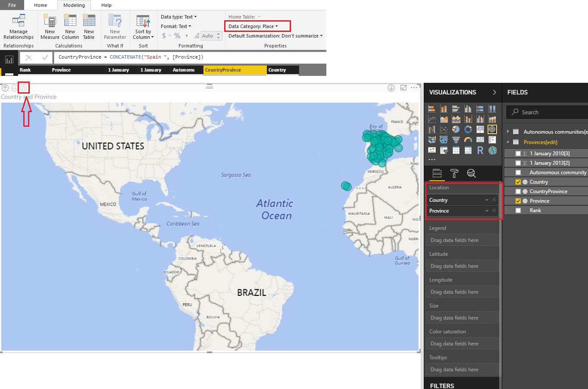Check the 1 January 2013[2] field
This screenshot has width=588, height=389.
pos(518,163)
